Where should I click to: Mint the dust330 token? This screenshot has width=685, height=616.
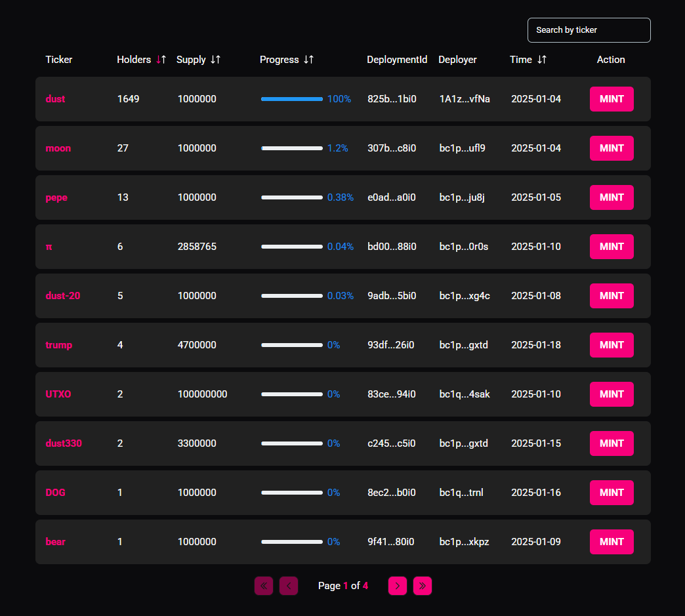tap(612, 443)
